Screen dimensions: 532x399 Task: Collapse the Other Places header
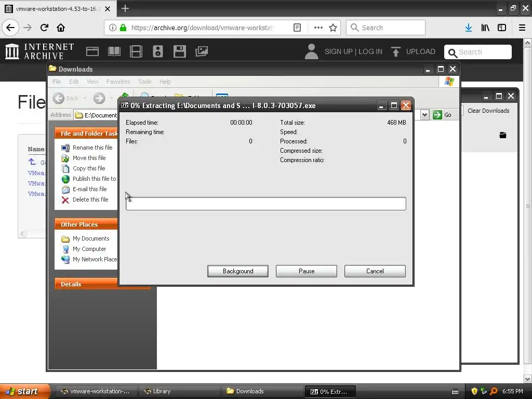pos(86,224)
